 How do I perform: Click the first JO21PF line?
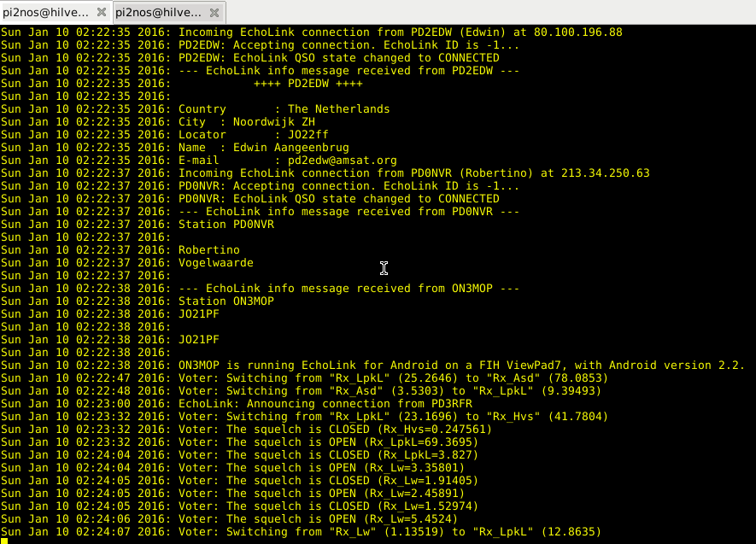tap(199, 314)
